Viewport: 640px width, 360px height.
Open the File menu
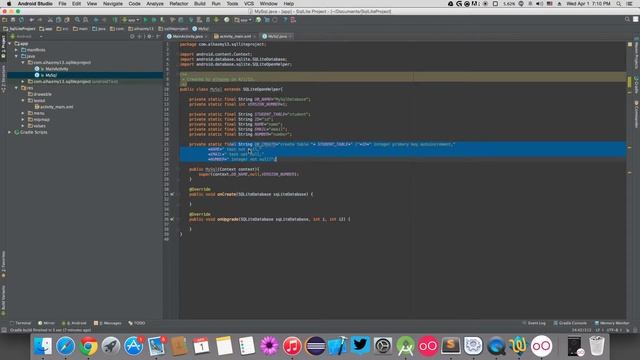[x=62, y=4]
